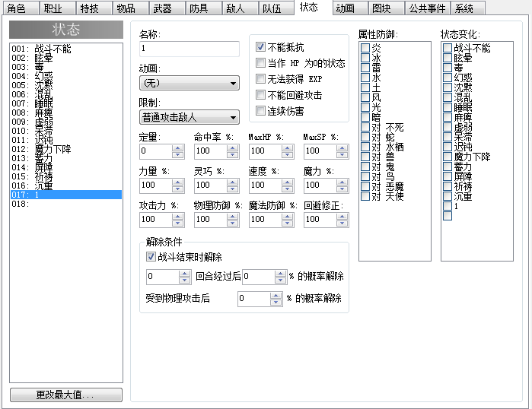
Task: Uncheck the 不能抵抗 checkbox
Action: point(260,47)
